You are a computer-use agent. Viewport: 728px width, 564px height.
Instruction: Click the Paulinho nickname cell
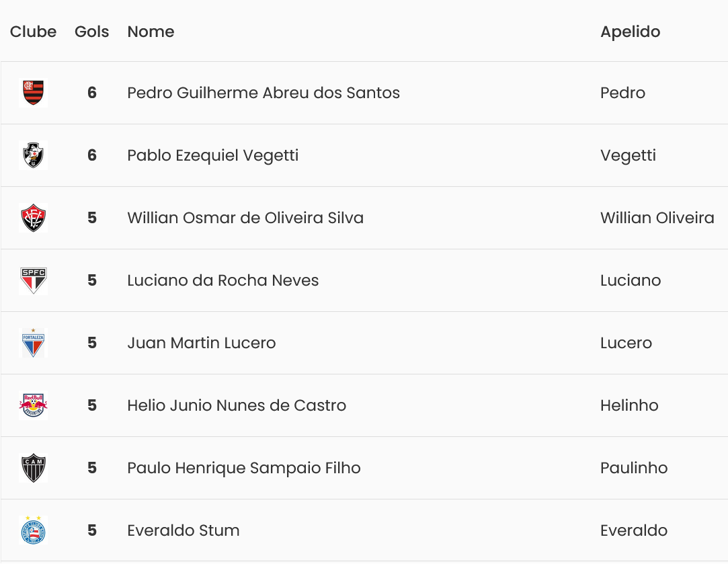coord(634,468)
